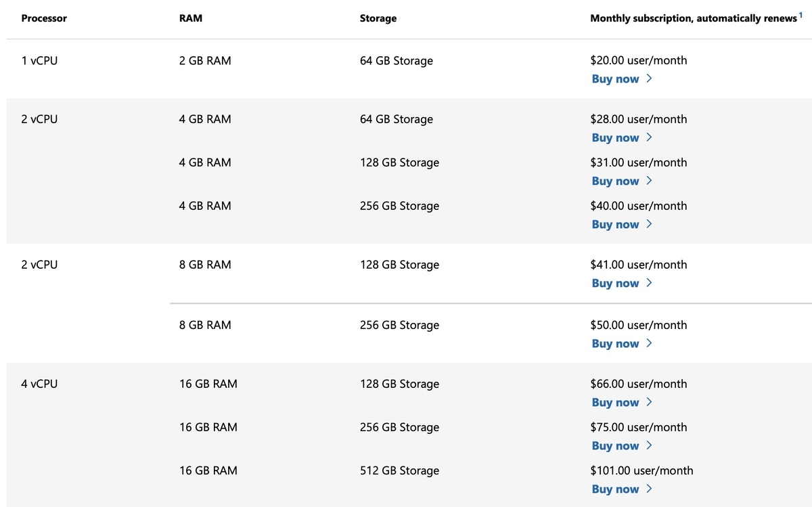The height and width of the screenshot is (507, 812).
Task: Click chevron arrow beside $50.00 Buy now
Action: click(x=650, y=343)
